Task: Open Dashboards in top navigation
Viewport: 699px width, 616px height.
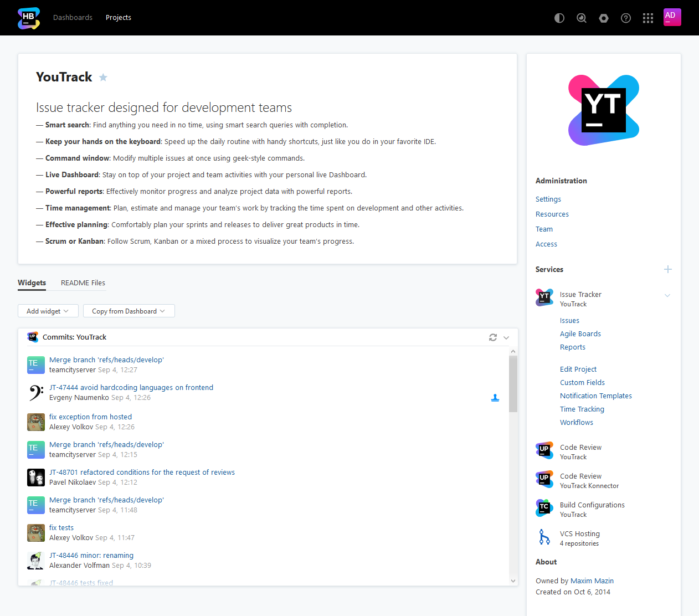Action: click(73, 18)
